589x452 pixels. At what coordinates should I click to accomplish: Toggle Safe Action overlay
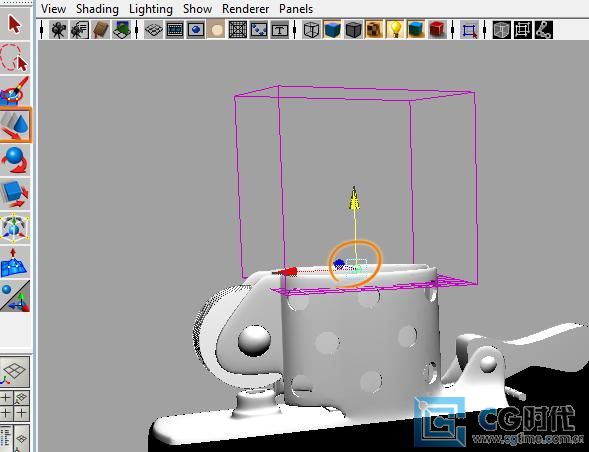[259, 30]
